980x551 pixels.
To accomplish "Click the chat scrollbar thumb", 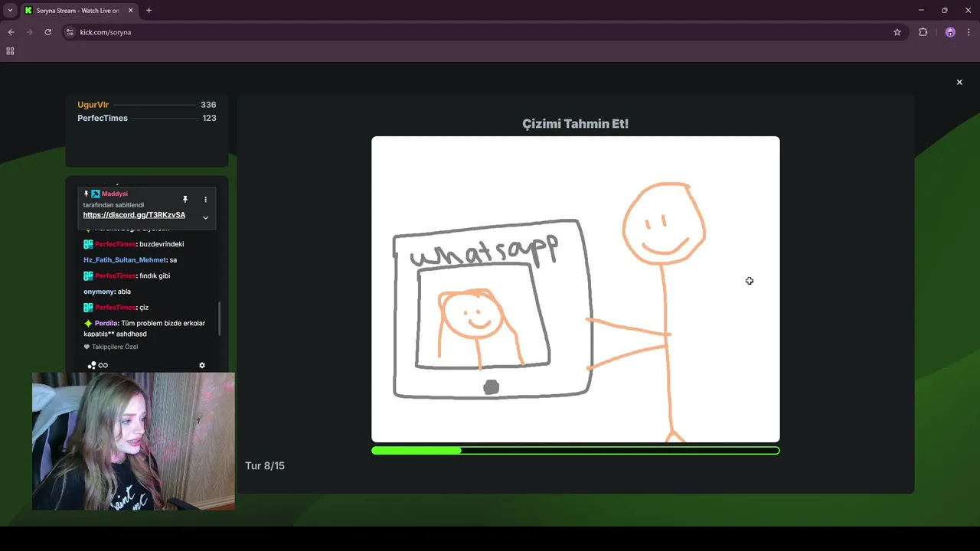I will tap(220, 318).
